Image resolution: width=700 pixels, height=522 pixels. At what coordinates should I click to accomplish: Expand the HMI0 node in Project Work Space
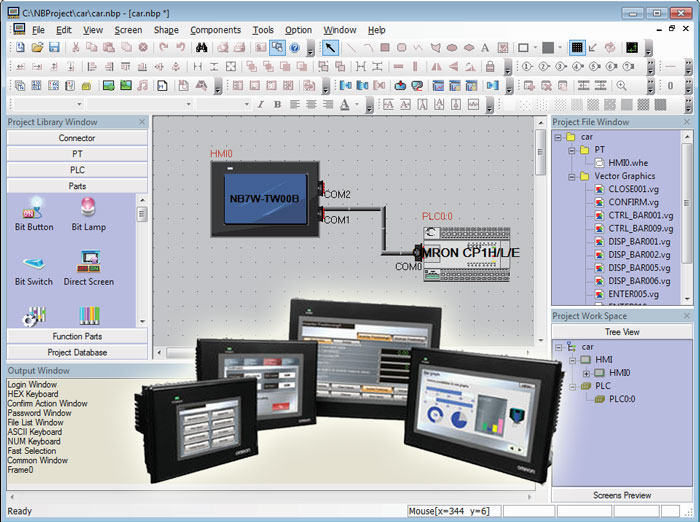click(586, 373)
